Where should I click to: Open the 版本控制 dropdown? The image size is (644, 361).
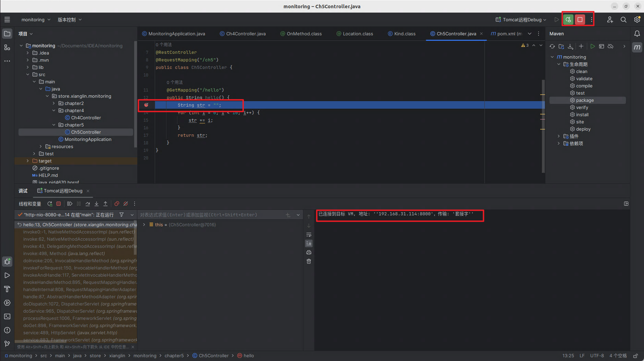(70, 20)
